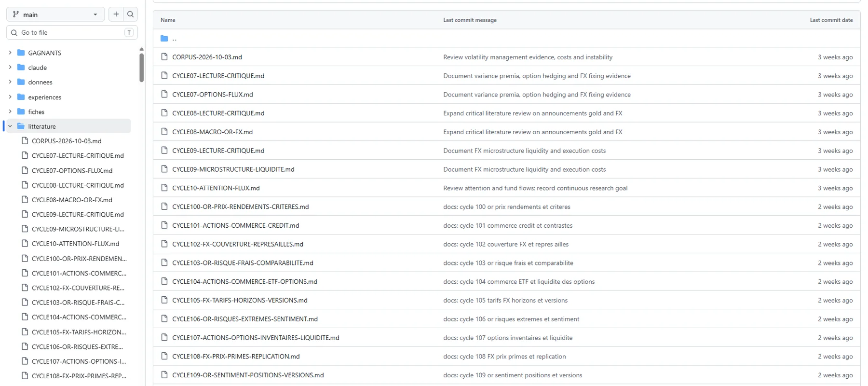The height and width of the screenshot is (386, 868).
Task: Focus the Go to file search field
Action: click(72, 32)
